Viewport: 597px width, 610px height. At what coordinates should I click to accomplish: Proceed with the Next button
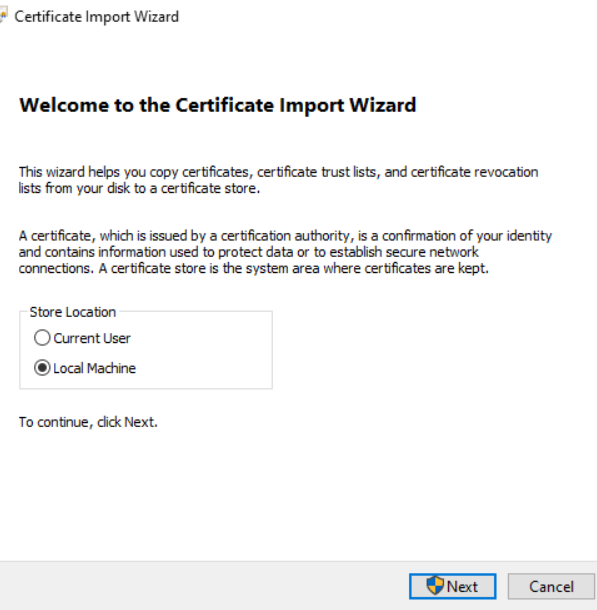[452, 586]
